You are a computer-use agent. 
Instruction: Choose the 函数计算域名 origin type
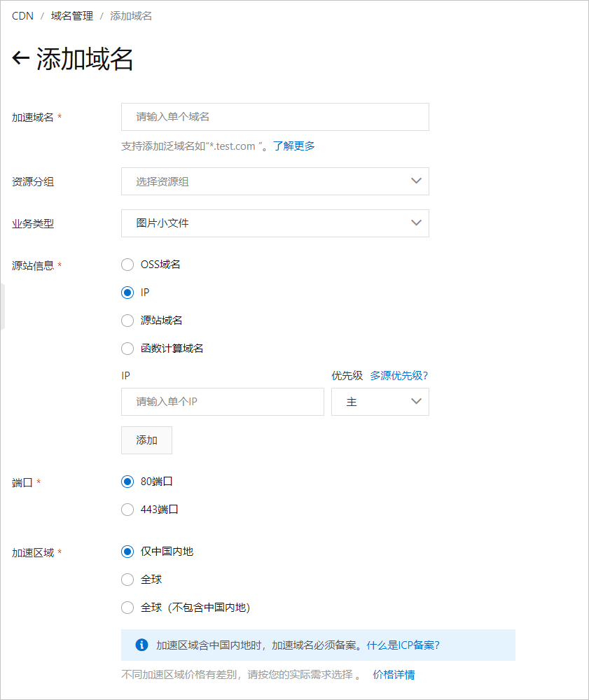pos(127,349)
